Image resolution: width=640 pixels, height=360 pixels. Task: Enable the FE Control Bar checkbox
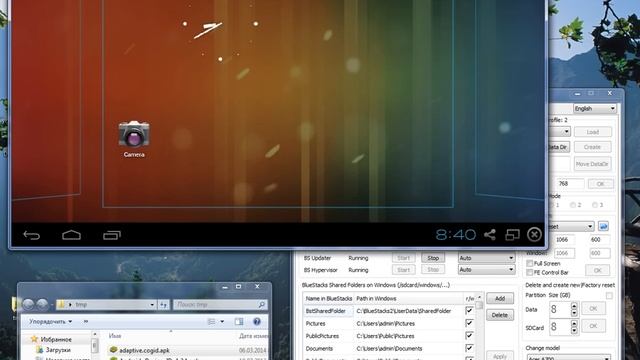coord(530,272)
